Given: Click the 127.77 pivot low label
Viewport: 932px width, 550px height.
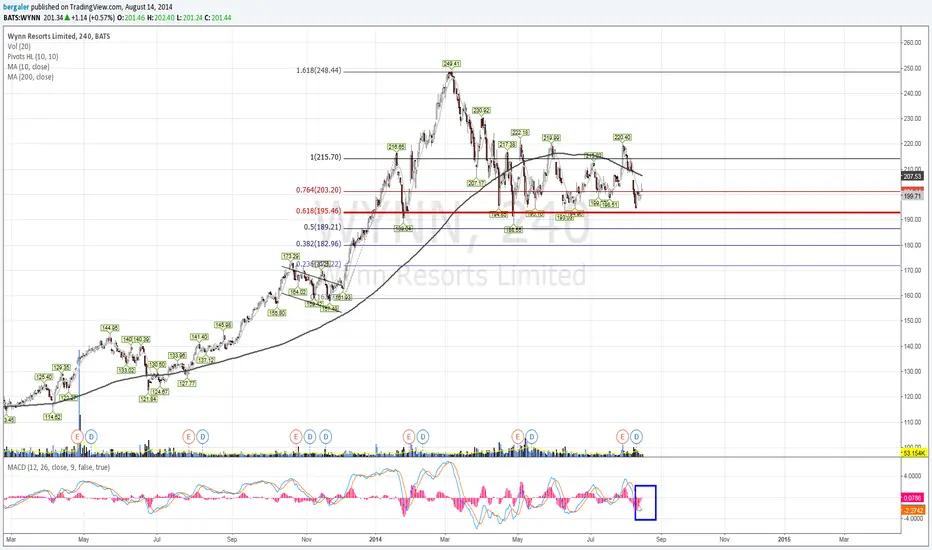Looking at the screenshot, I should [187, 384].
